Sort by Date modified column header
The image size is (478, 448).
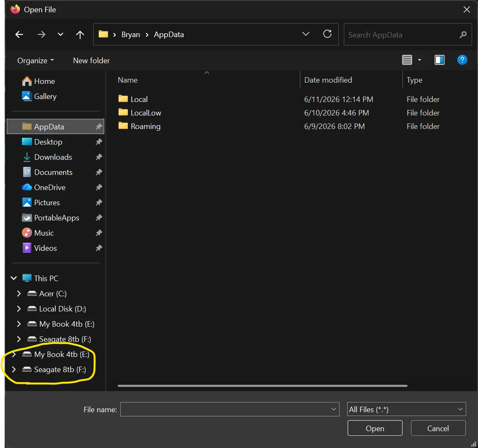click(328, 80)
